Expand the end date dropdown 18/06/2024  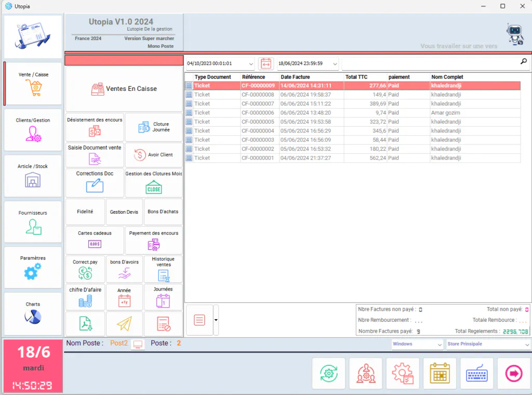pos(335,64)
